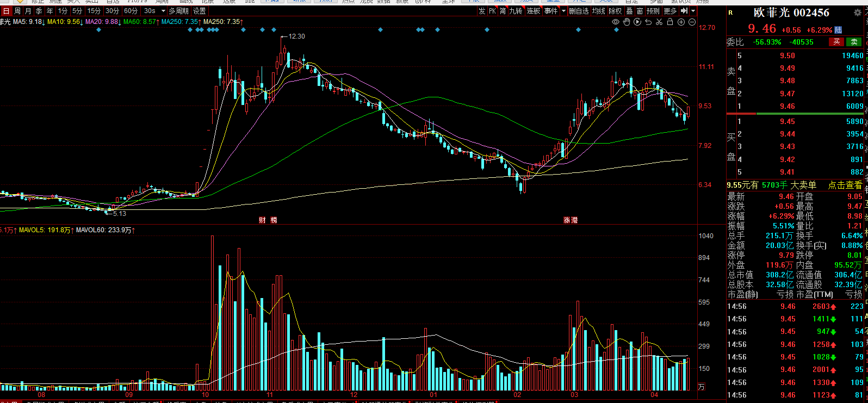The image size is (868, 403).
Task: Toggle the eye visibility icon above the chart
Action: point(616,22)
